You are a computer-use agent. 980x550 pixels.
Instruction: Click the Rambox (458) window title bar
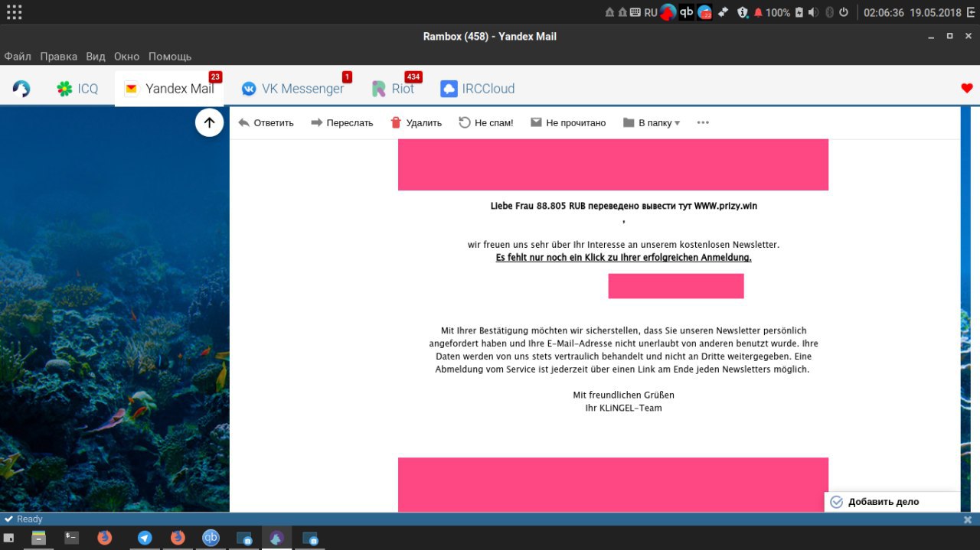tap(490, 36)
